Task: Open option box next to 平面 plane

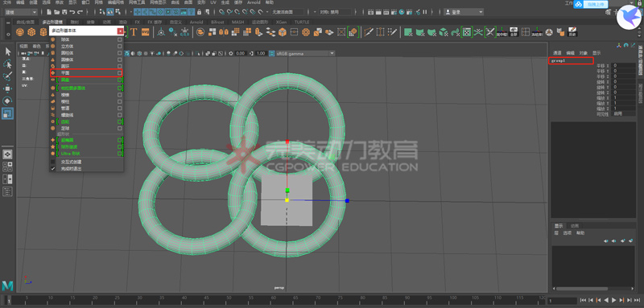Action: coord(119,72)
